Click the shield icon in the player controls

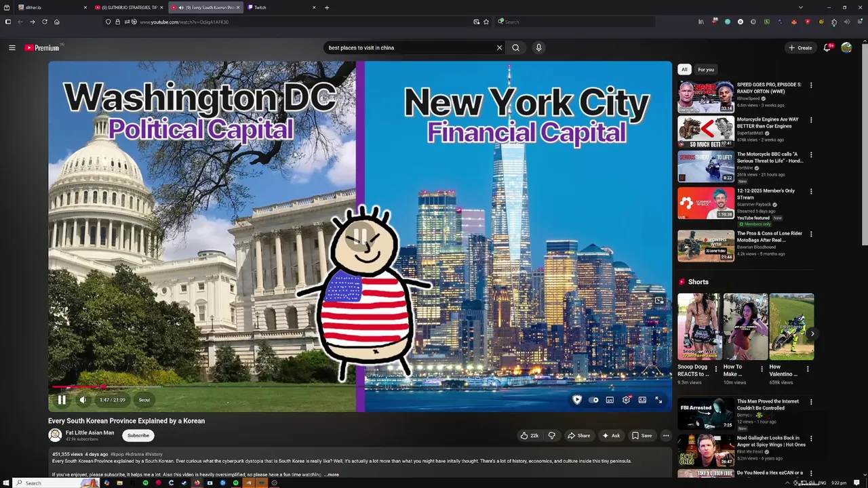577,400
